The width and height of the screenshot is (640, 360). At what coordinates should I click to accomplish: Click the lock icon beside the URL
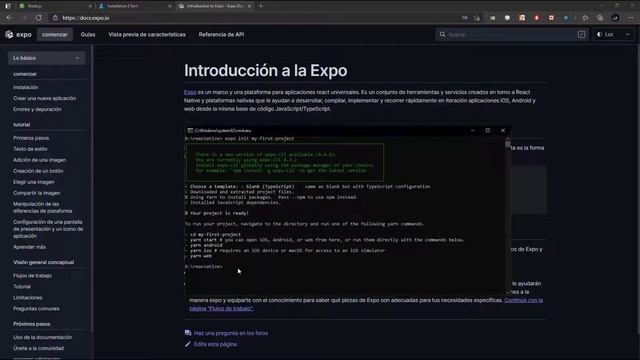[x=55, y=18]
